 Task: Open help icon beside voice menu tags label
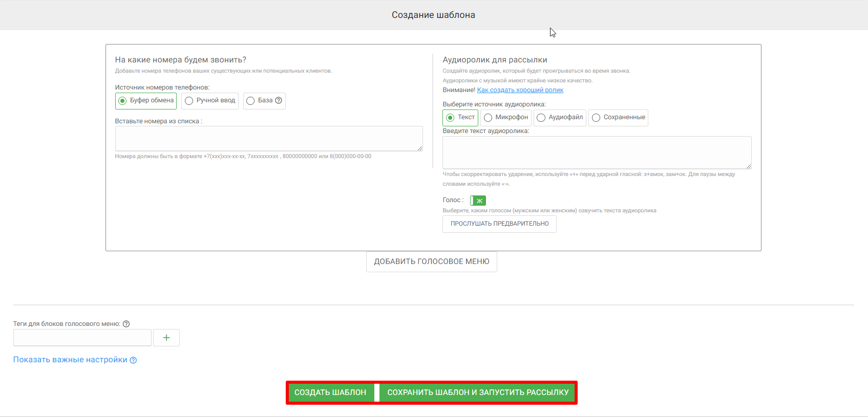click(126, 324)
